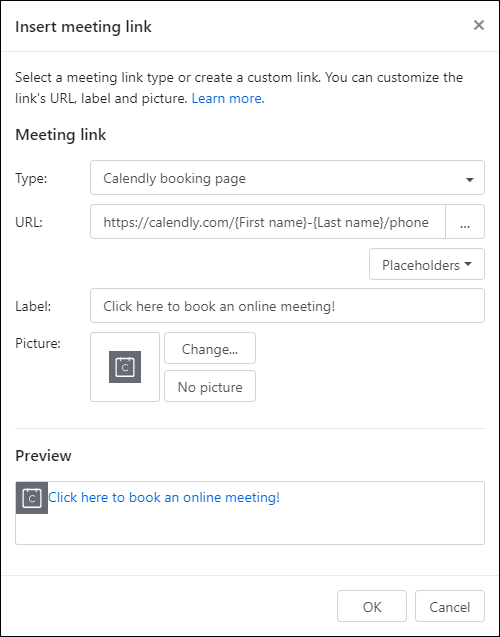The width and height of the screenshot is (500, 637).
Task: Click the Change... picture button
Action: (x=210, y=349)
